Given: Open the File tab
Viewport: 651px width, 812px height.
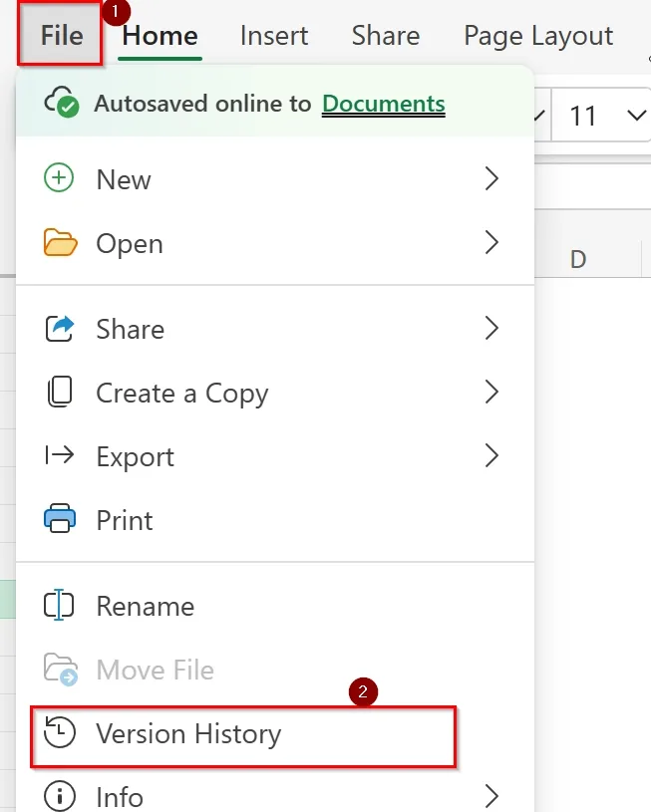Looking at the screenshot, I should (61, 35).
